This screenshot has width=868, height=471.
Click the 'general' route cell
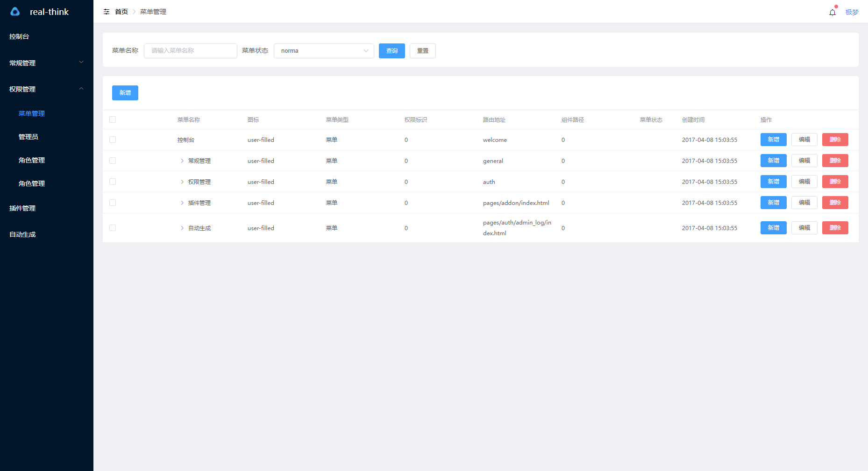coord(493,161)
